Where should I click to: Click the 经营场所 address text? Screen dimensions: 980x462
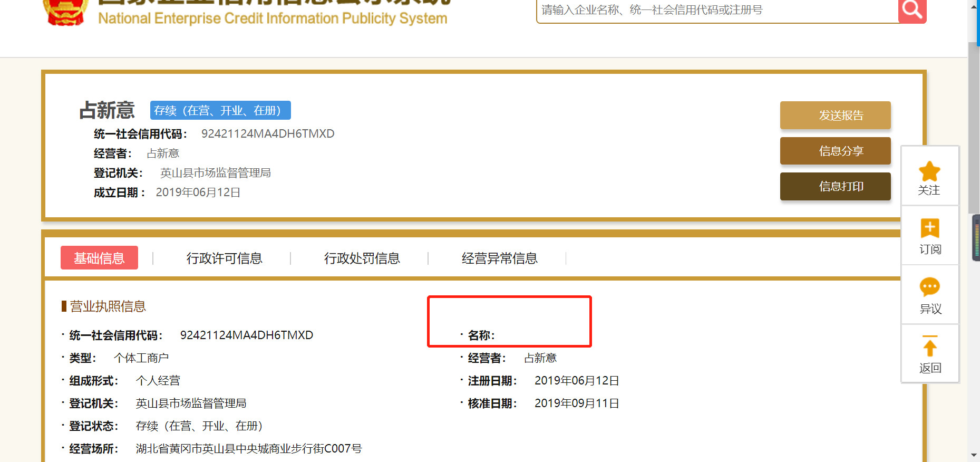coord(249,449)
